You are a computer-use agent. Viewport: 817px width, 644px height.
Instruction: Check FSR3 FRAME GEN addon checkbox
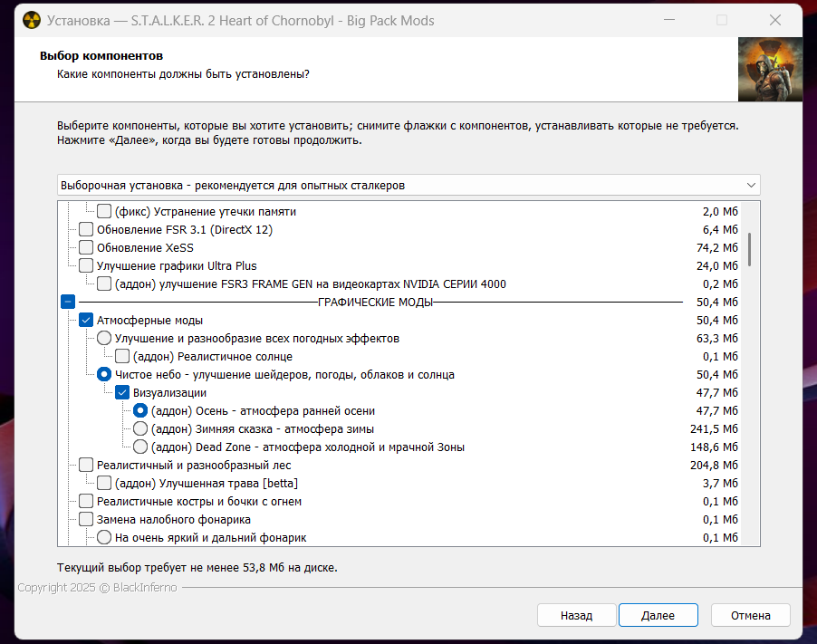click(x=104, y=284)
